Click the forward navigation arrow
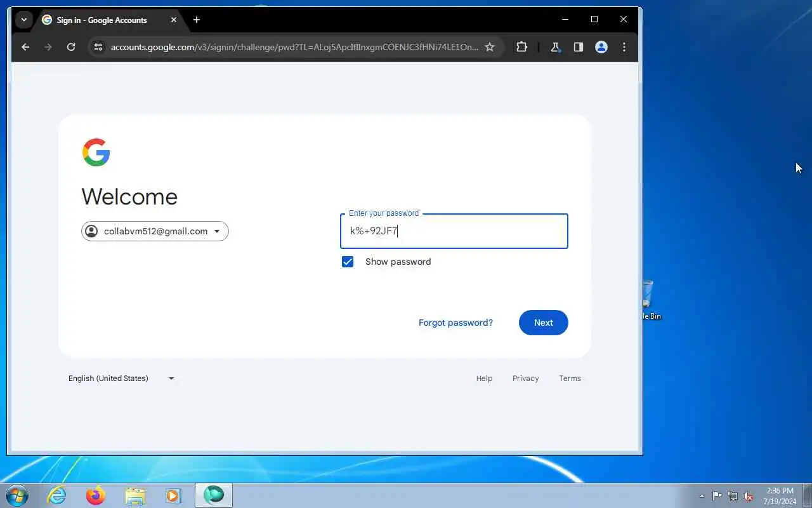812x508 pixels. tap(48, 47)
